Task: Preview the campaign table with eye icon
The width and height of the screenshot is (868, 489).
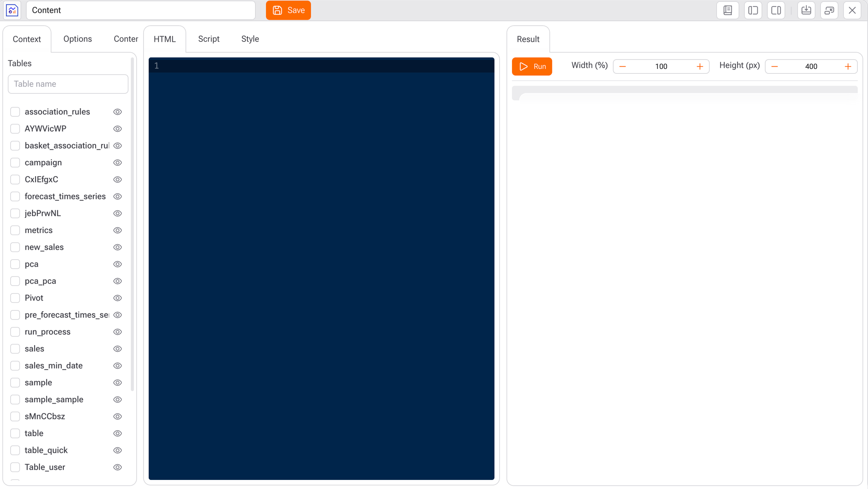Action: (118, 163)
